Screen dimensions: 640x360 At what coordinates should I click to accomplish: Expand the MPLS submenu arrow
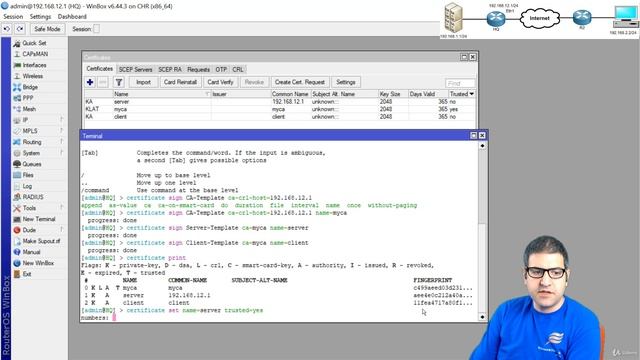point(62,131)
